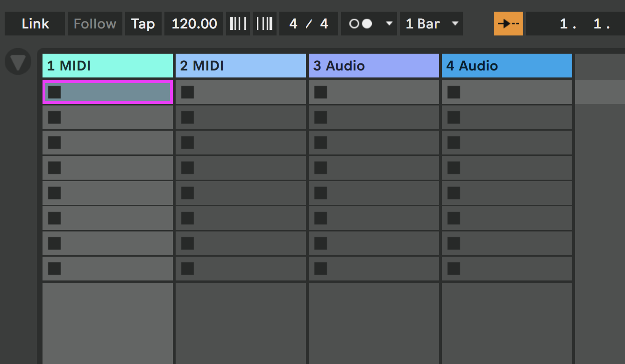Click fifth slot stop button in 2 MIDI
The height and width of the screenshot is (364, 625).
[x=188, y=193]
